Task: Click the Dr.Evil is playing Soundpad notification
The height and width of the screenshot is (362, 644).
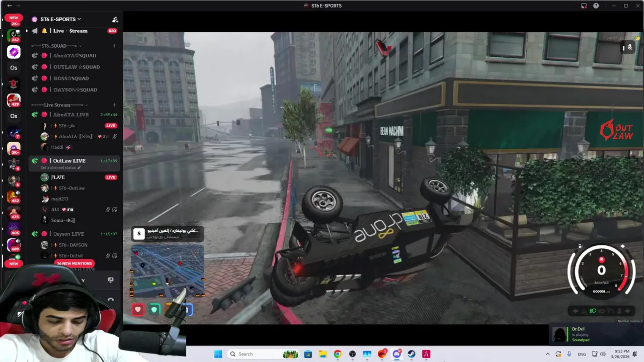Action: pyautogui.click(x=595, y=334)
